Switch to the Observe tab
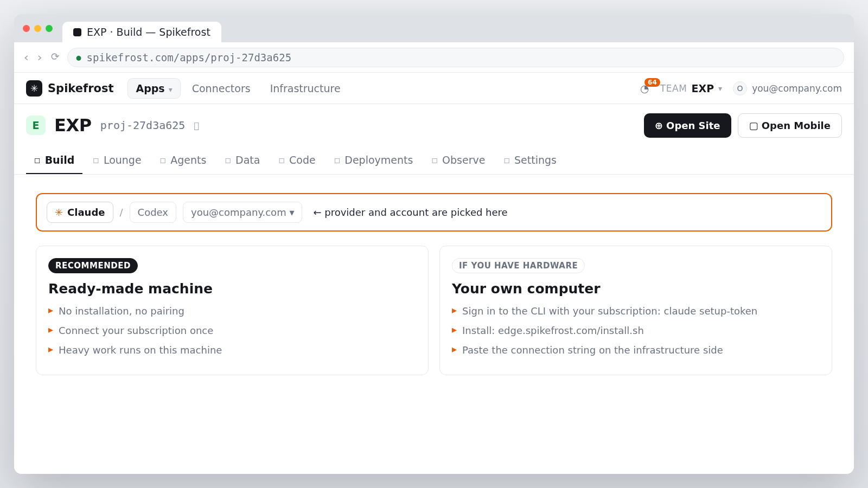This screenshot has height=488, width=868. coord(458,160)
